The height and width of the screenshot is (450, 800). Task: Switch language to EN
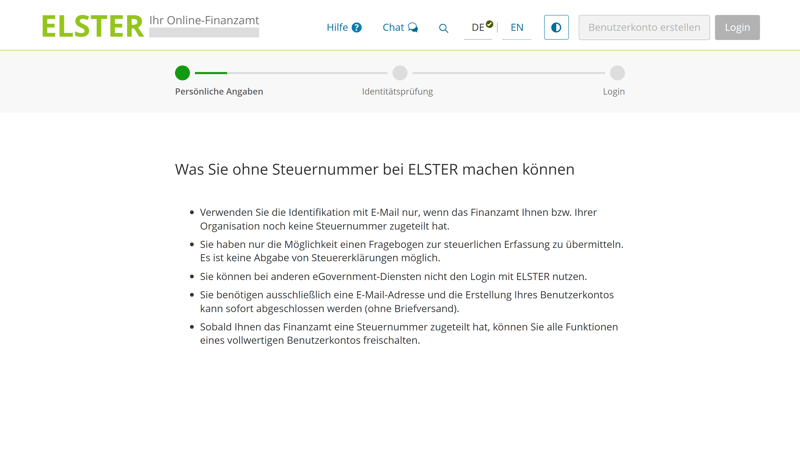tap(517, 28)
